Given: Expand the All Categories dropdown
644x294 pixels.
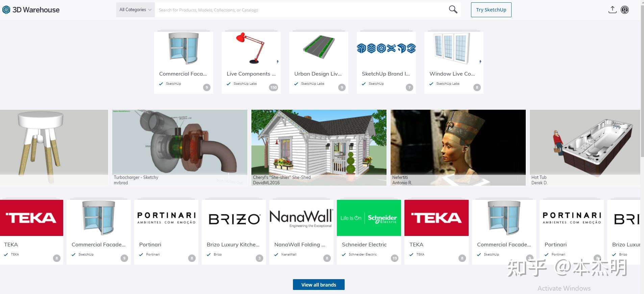Looking at the screenshot, I should point(135,10).
